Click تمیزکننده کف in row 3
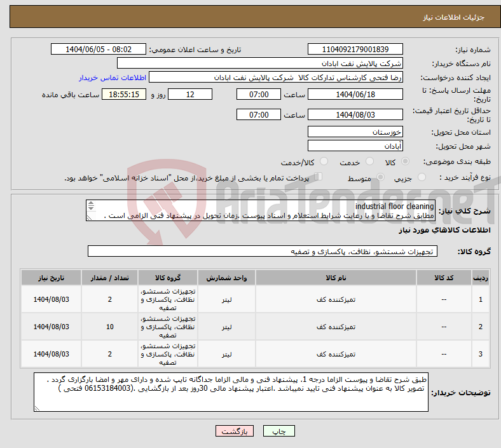Screen dimensions: 501x448 tap(336, 354)
